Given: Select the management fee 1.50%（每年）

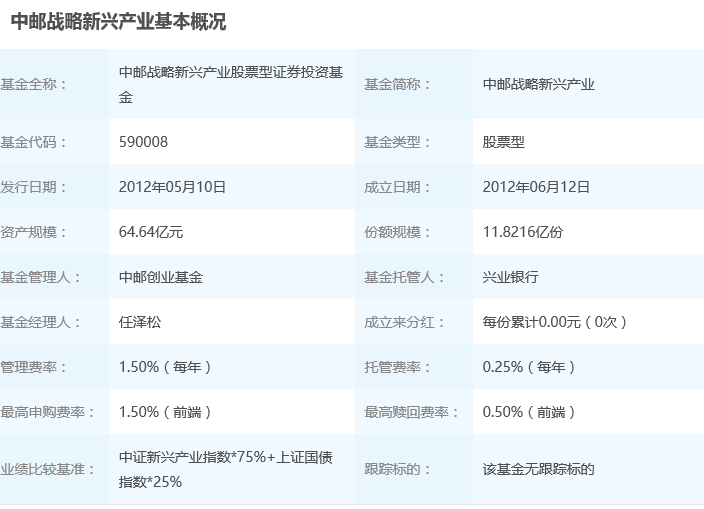Looking at the screenshot, I should (x=165, y=367).
